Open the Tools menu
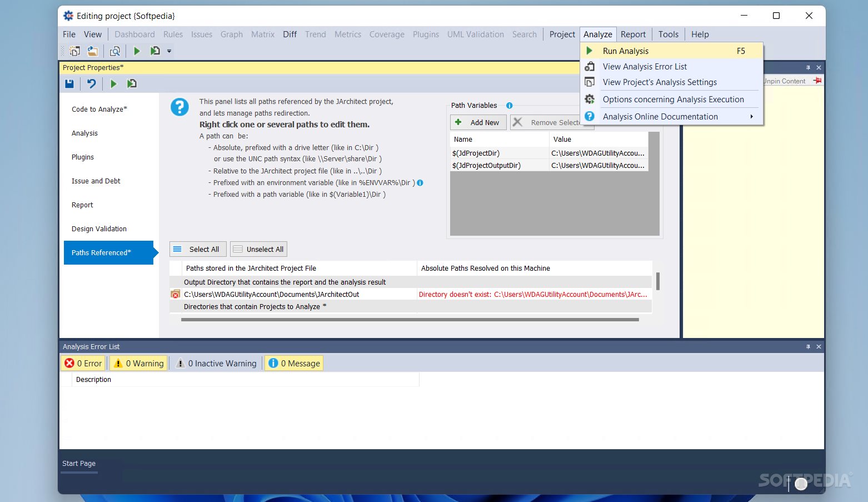The height and width of the screenshot is (502, 868). pos(669,34)
